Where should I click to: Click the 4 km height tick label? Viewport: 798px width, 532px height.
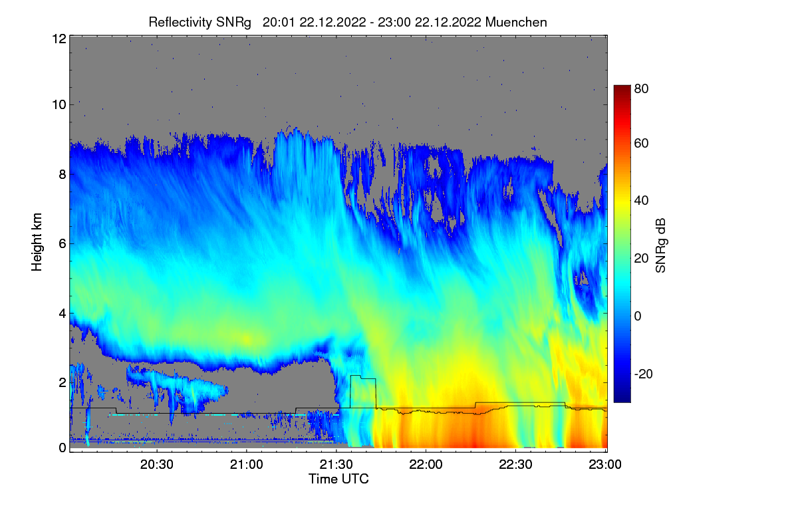(62, 313)
